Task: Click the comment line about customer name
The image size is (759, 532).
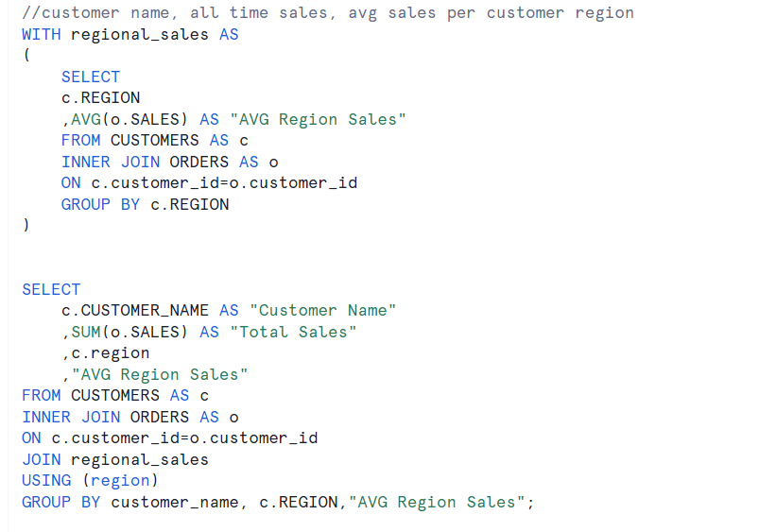Action: (328, 13)
